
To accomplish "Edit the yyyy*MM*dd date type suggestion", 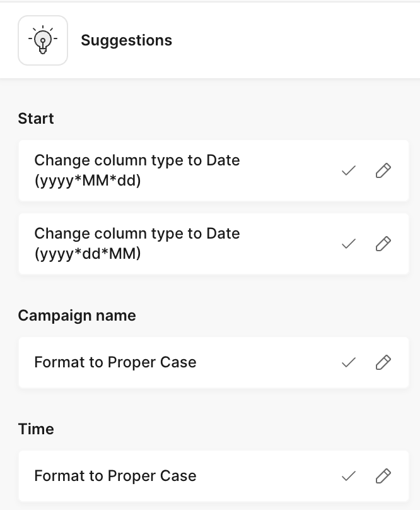I will [x=383, y=170].
